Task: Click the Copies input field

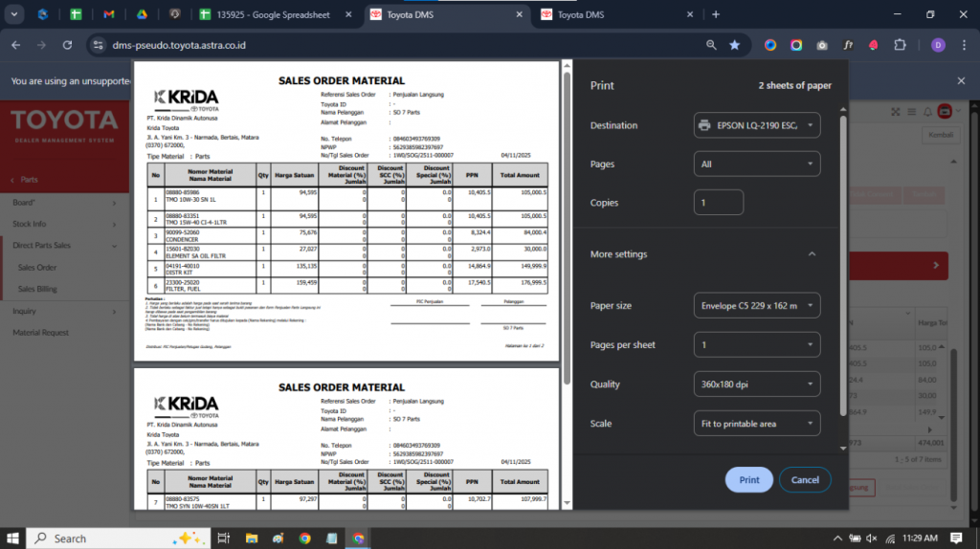Action: (x=718, y=203)
